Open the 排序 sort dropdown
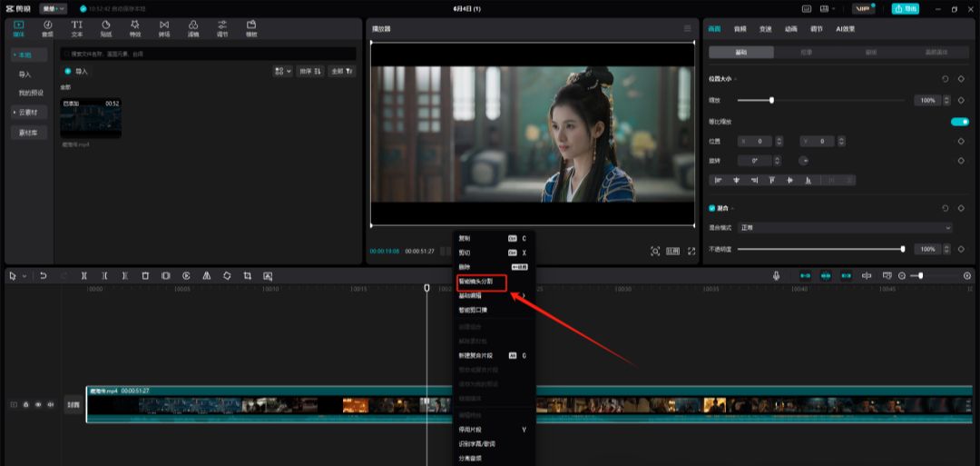The image size is (980, 466). (x=310, y=71)
